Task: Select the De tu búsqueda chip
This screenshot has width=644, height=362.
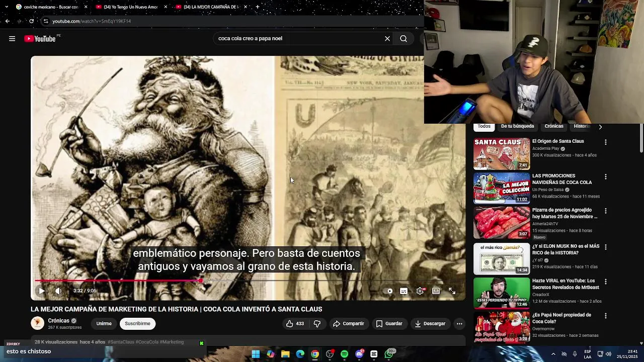Action: click(x=517, y=126)
